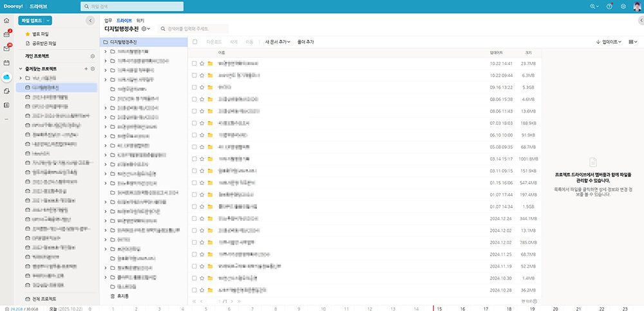
Task: Click the cloud Drive icon in the left rail
Action: click(6, 77)
